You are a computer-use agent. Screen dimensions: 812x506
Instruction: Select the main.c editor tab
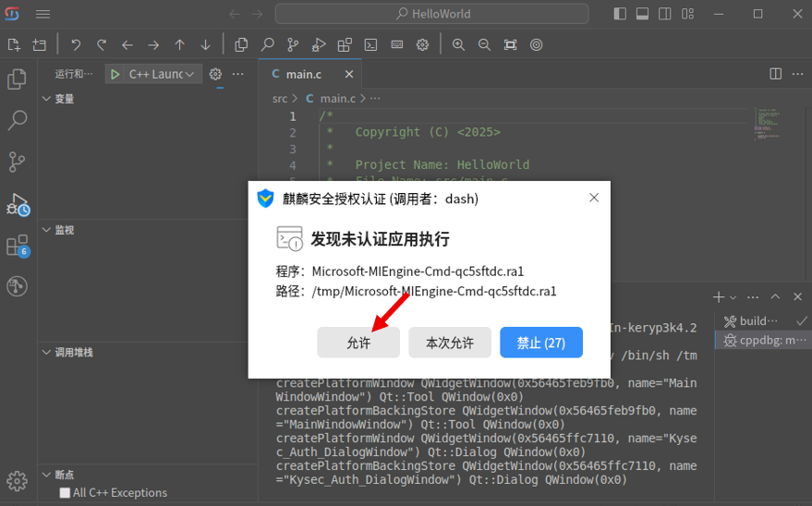click(309, 74)
